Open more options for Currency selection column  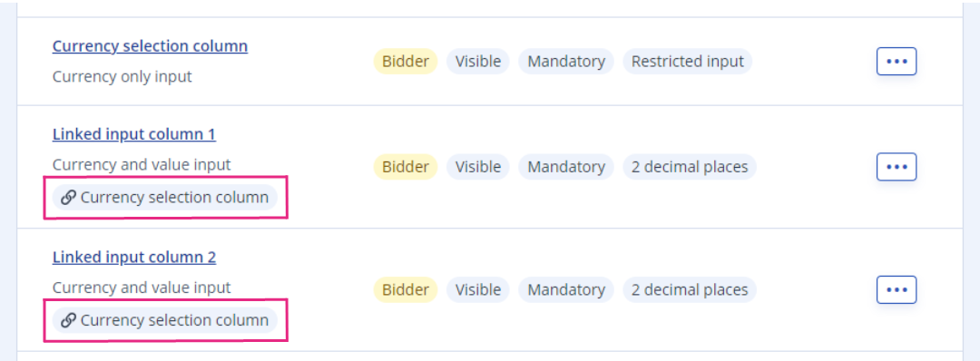897,61
